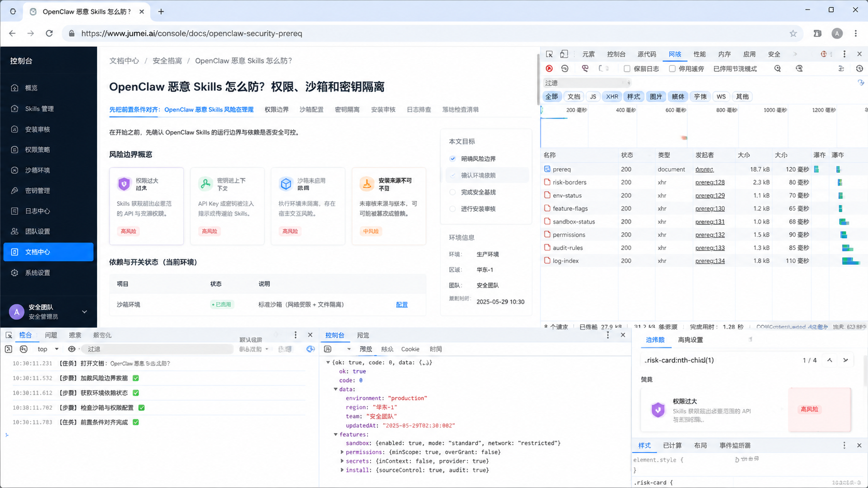The image size is (868, 488).
Task: Collapse the data object in preview
Action: [x=336, y=389]
